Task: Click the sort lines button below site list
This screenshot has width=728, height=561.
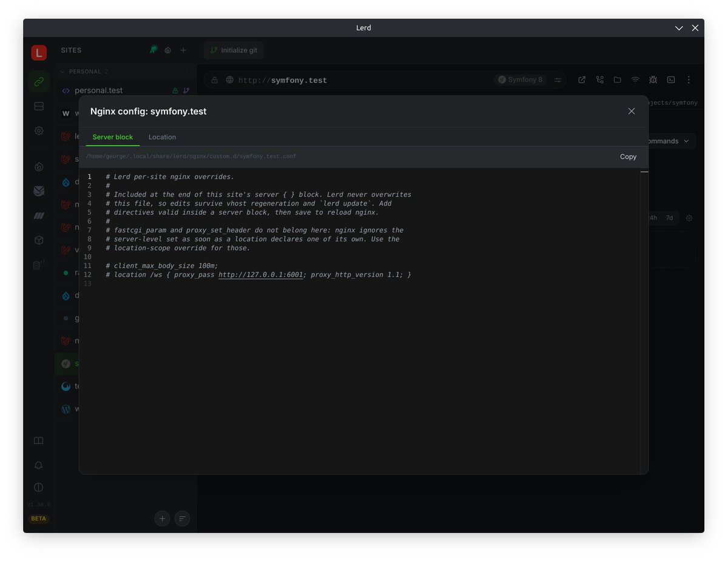Action: tap(182, 519)
